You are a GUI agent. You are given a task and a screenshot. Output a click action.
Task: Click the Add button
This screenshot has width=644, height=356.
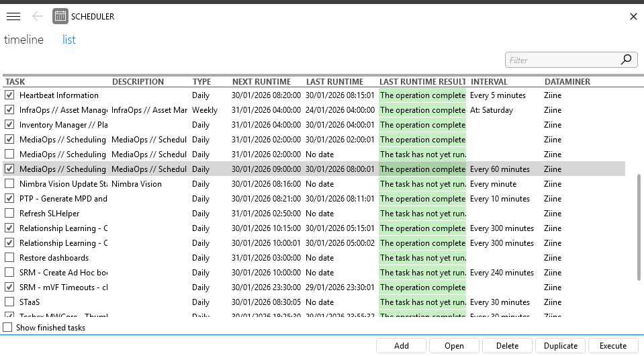[x=401, y=346]
